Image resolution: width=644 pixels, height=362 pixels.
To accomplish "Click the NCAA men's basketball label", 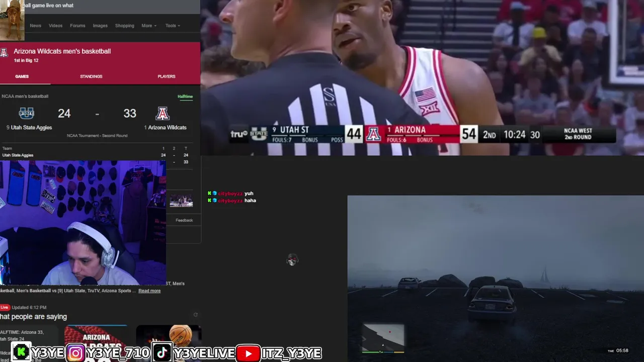I will tap(25, 97).
